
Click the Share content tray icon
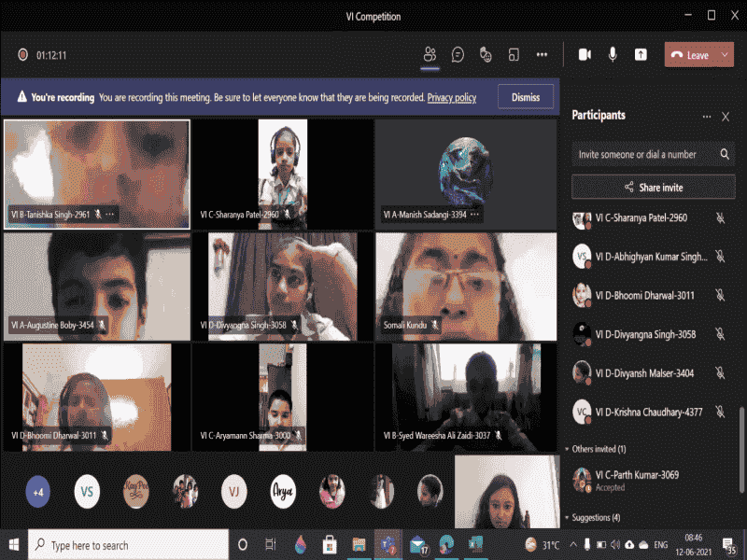click(x=641, y=55)
